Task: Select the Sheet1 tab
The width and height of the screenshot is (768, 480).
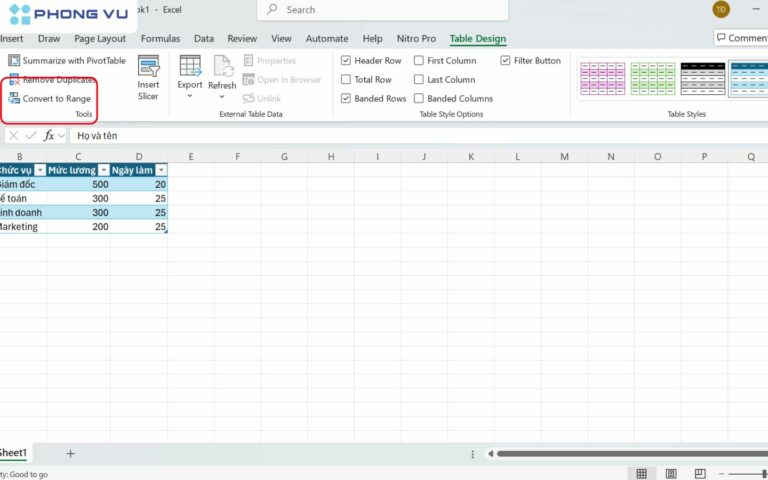Action: (x=13, y=453)
